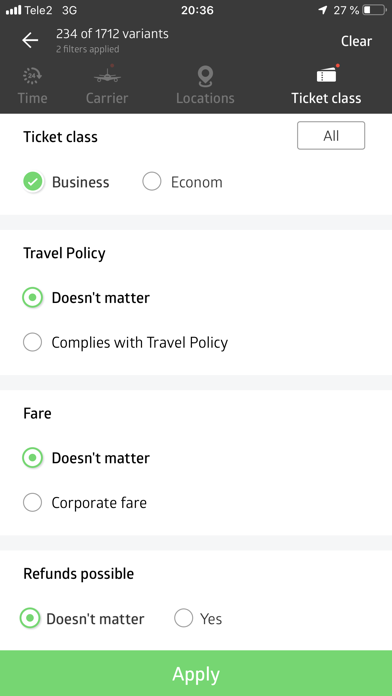Select the Econom ticket class
Image resolution: width=392 pixels, height=696 pixels.
pos(152,182)
